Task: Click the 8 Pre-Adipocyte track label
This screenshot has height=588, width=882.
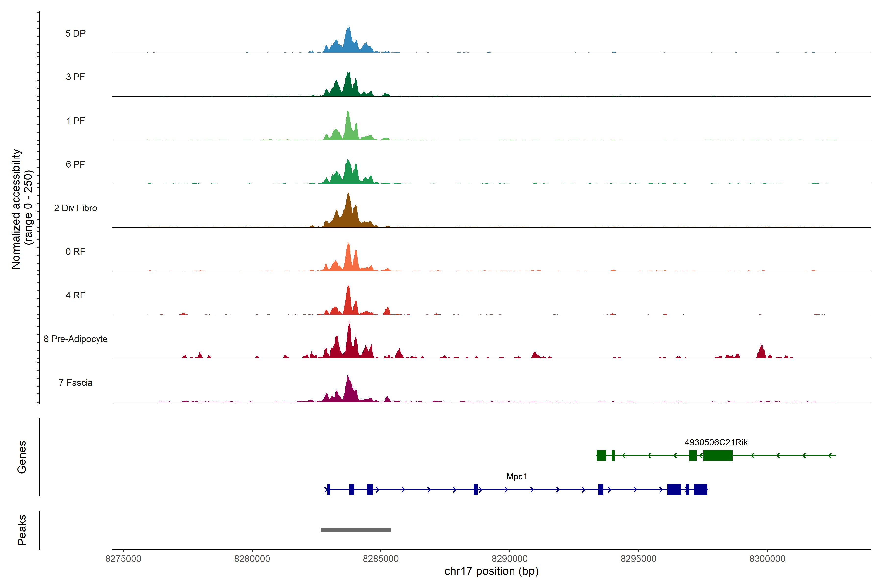Action: pos(75,339)
